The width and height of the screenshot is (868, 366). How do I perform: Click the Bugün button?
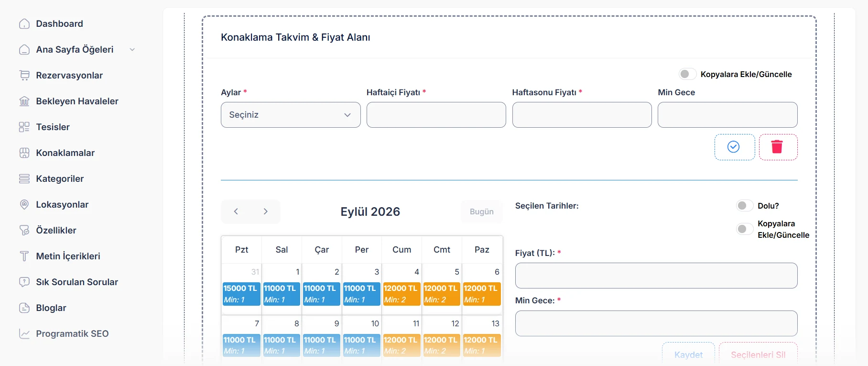(x=482, y=211)
